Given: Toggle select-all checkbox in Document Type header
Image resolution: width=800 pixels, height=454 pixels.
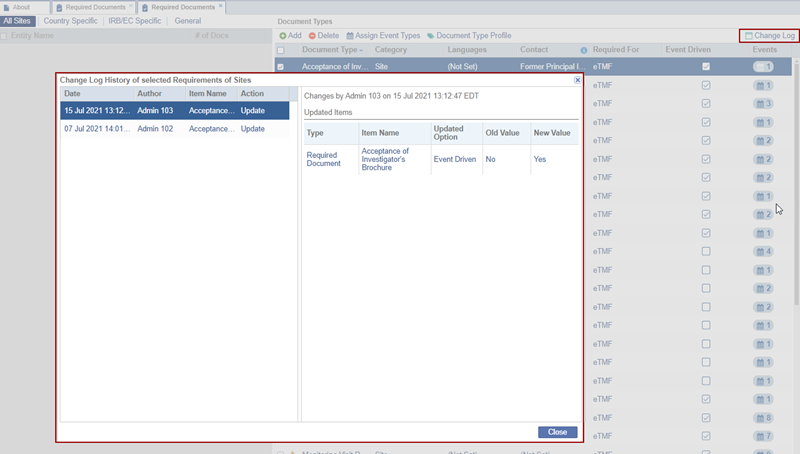Looking at the screenshot, I should 281,50.
